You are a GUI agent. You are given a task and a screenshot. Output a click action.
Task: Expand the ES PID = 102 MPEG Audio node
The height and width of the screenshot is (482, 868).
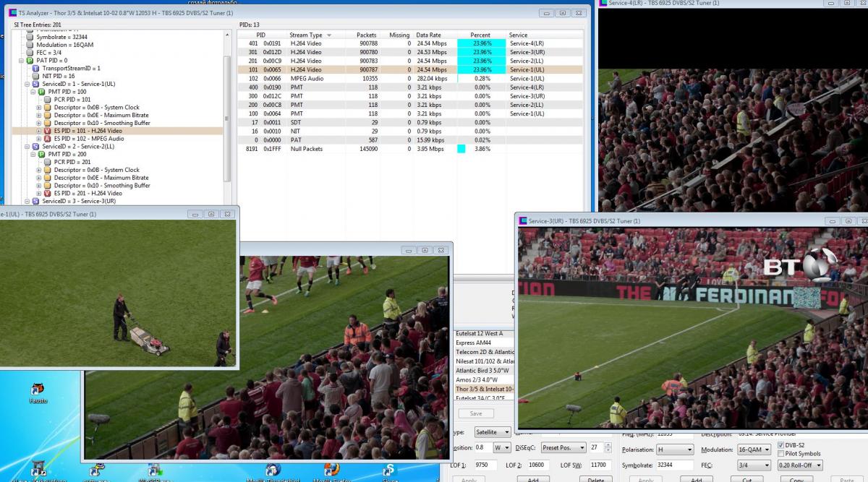coord(38,139)
